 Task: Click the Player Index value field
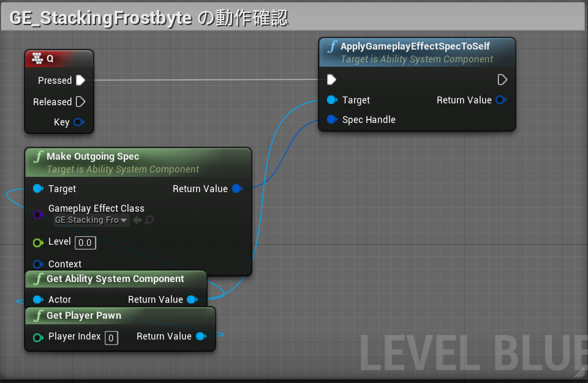[111, 338]
